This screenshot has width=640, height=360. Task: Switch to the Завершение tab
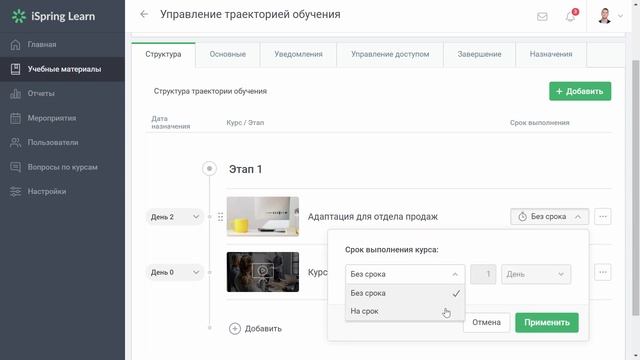click(x=479, y=54)
